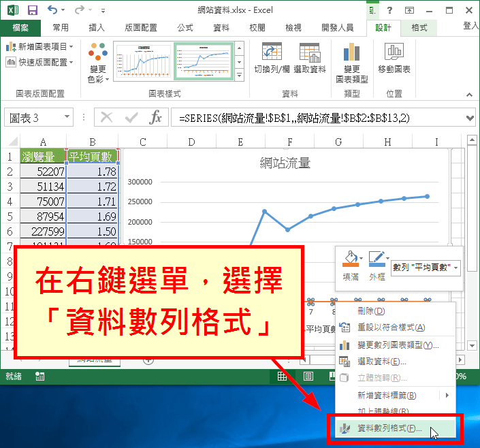
Task: Expand the formula bar chevron
Action: click(x=470, y=118)
